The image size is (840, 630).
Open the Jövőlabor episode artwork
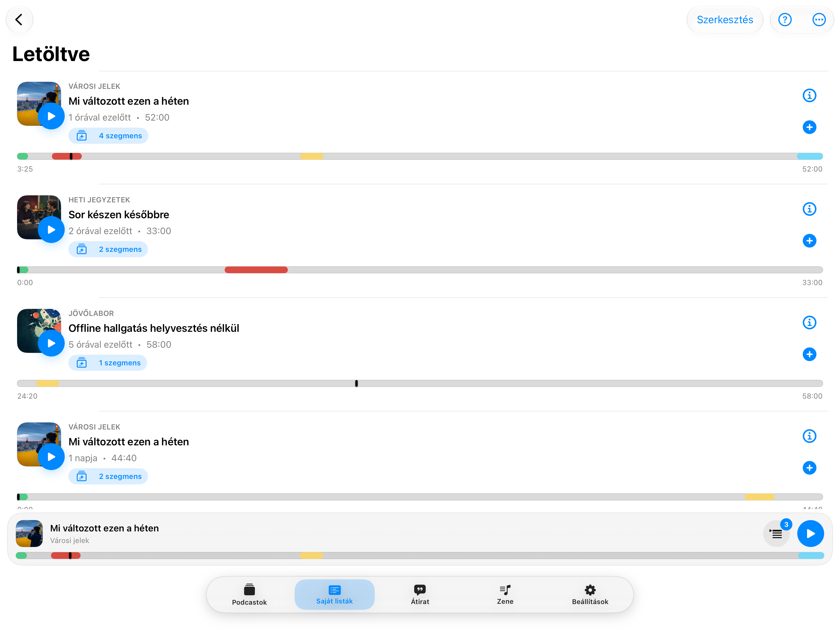(x=39, y=331)
